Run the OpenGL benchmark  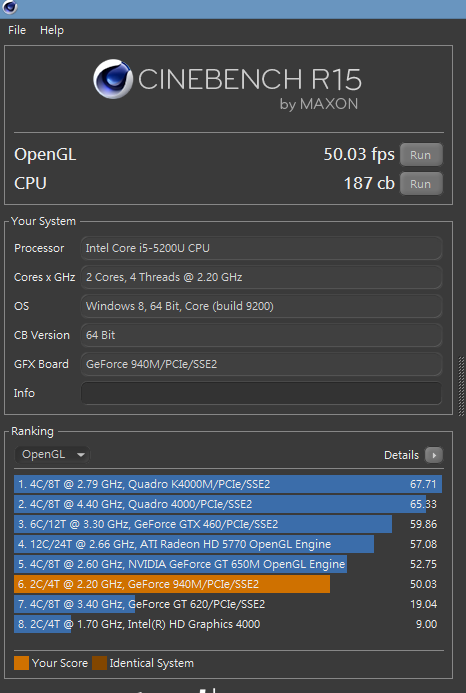tap(421, 155)
